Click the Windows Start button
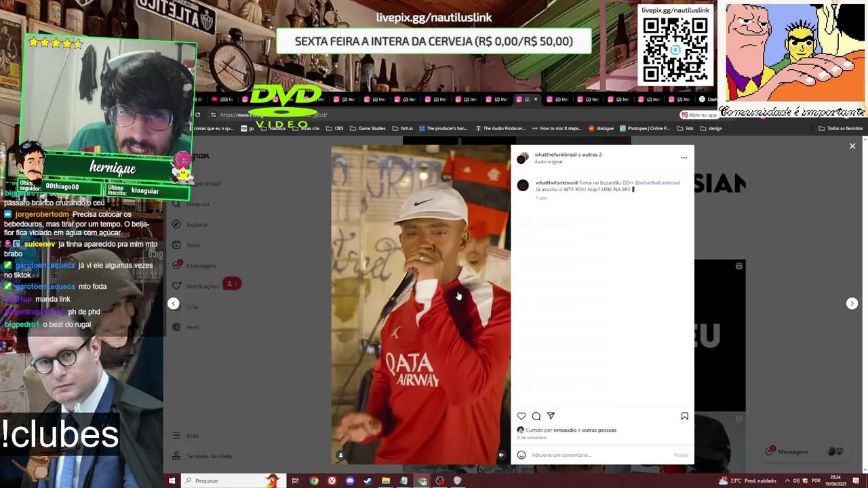The width and height of the screenshot is (868, 488). point(172,481)
